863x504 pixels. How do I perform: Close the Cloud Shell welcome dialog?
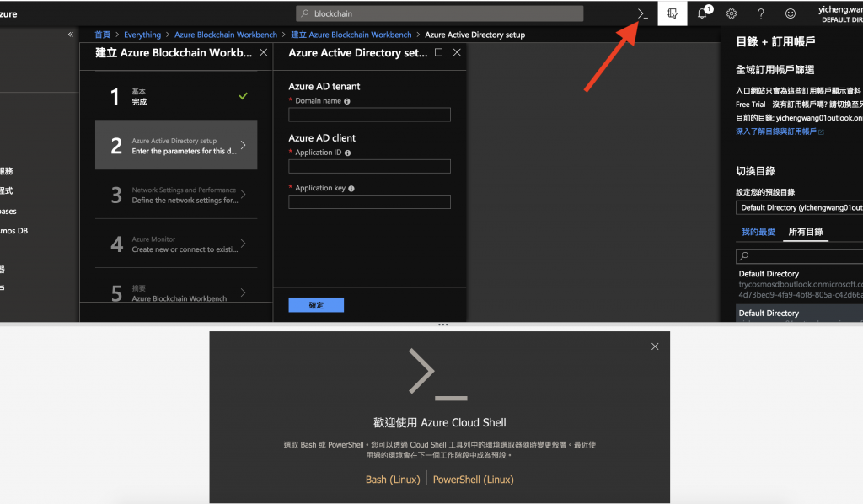click(x=654, y=346)
